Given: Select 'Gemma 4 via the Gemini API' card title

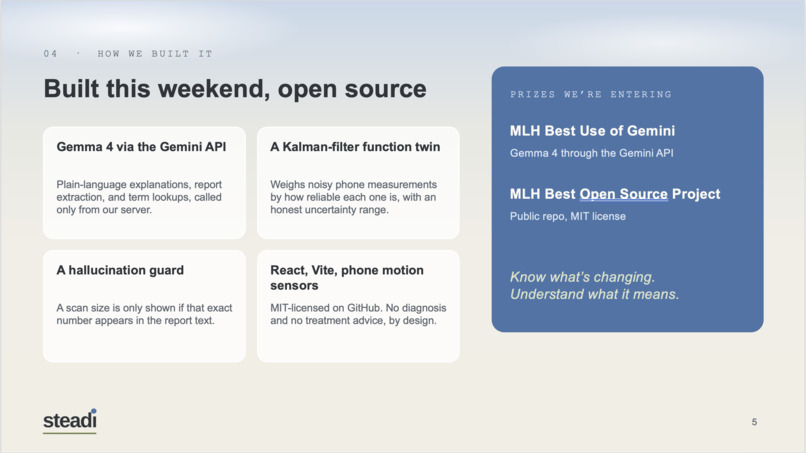Looking at the screenshot, I should tap(141, 147).
